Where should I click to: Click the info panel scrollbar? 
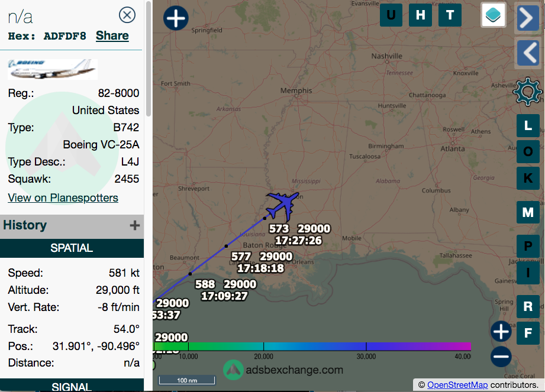coord(149,59)
